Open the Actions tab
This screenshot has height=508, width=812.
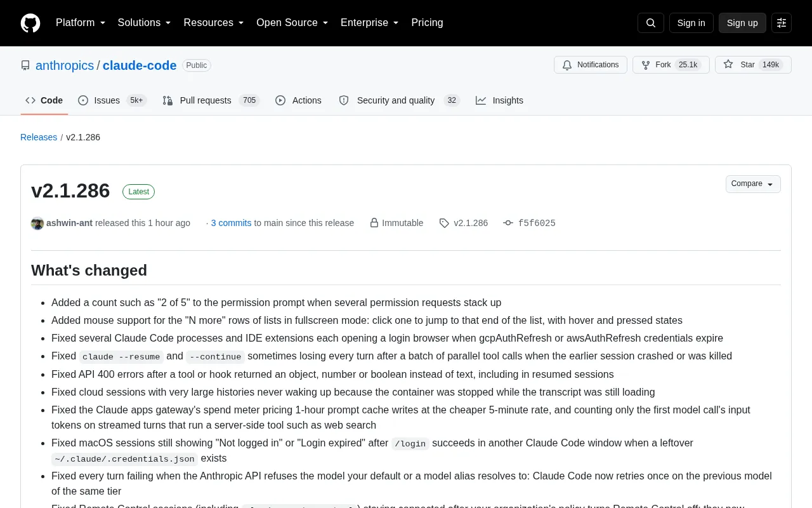point(298,100)
